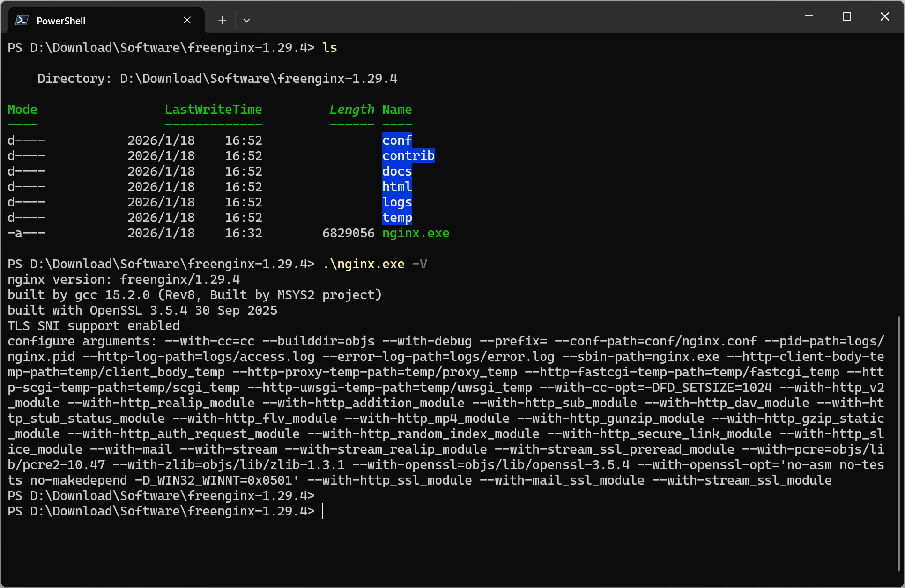905x588 pixels.
Task: Click the temp directory entry
Action: pos(397,218)
